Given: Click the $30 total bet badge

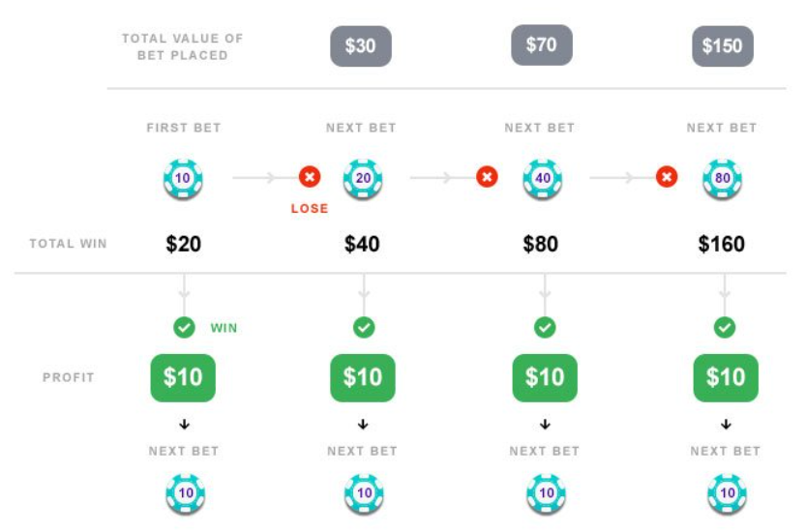Looking at the screenshot, I should tap(361, 46).
